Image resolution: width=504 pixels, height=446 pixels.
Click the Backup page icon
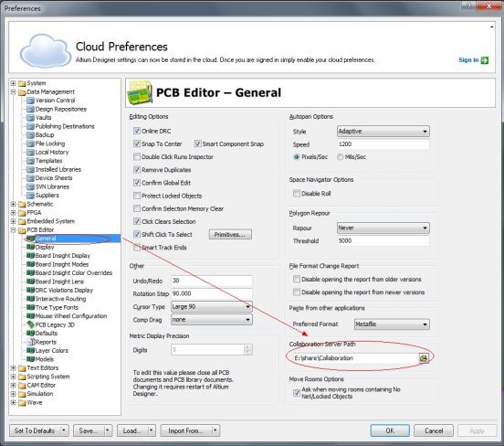point(30,135)
